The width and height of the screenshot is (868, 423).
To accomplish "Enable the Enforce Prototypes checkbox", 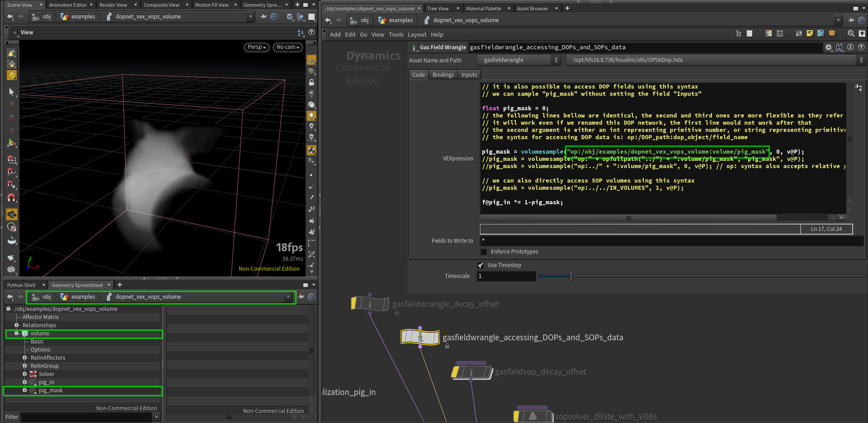I will [x=484, y=252].
